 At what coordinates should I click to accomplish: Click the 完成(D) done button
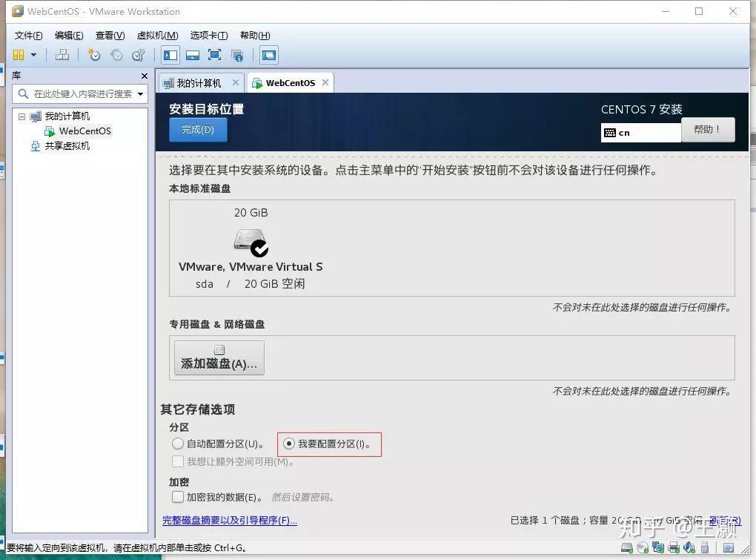click(x=198, y=130)
